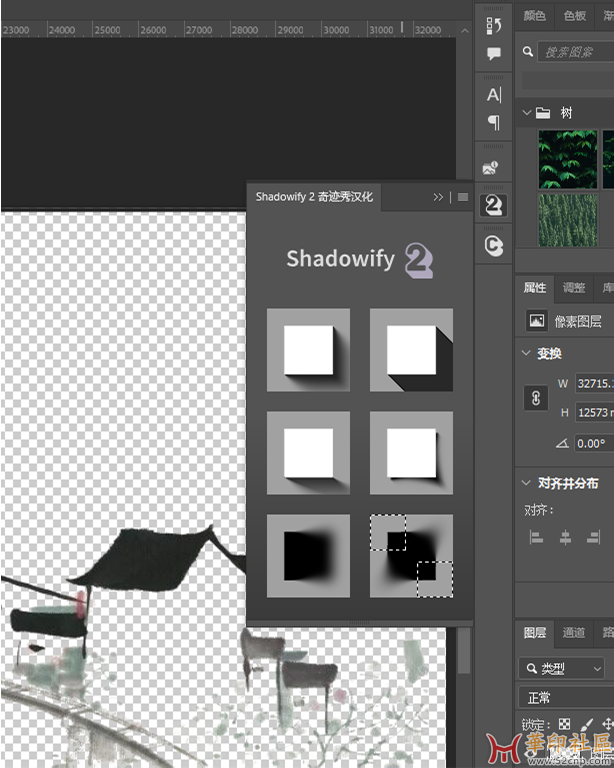Align left edges in 对齐 section

coord(536,538)
